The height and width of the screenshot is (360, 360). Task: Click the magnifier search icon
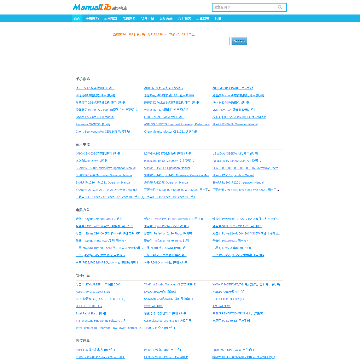[x=280, y=7]
